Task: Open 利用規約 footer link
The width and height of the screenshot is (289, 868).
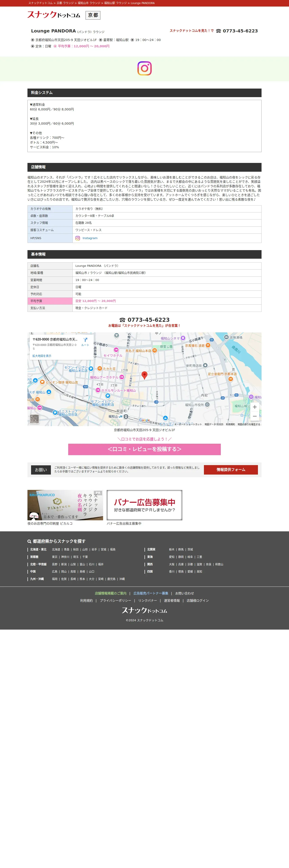Action: tap(86, 601)
